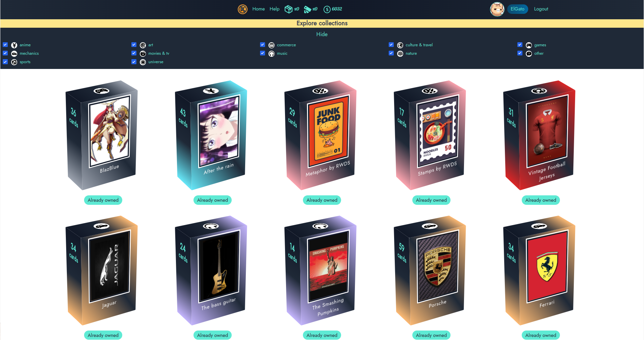Click the sports ball category icon
644x340 pixels.
[14, 62]
